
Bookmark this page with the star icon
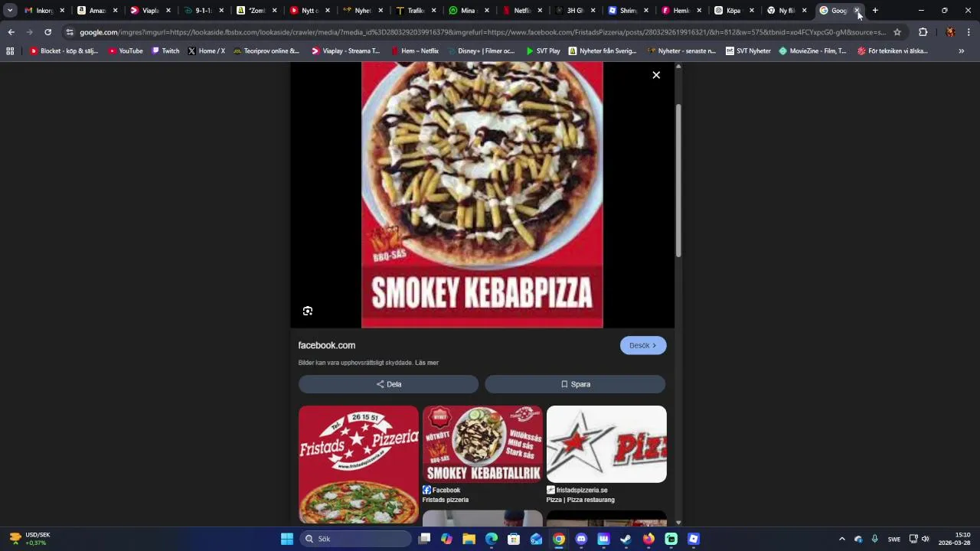[897, 32]
